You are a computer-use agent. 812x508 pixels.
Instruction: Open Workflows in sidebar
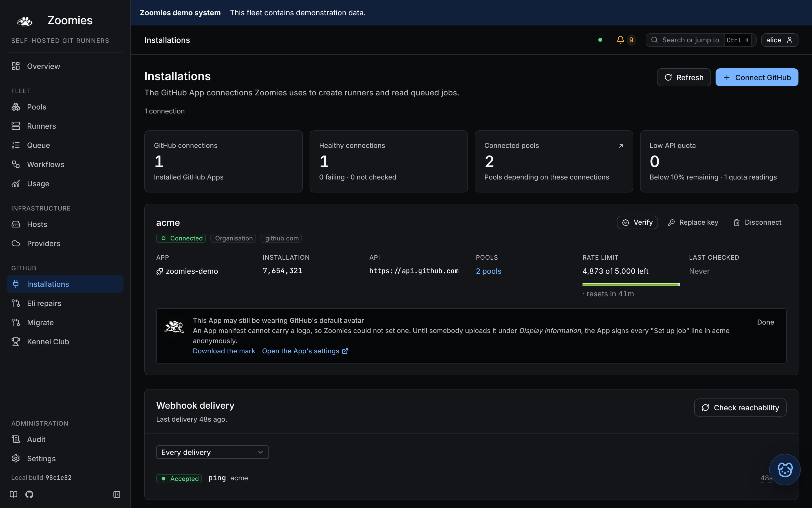click(x=65, y=164)
